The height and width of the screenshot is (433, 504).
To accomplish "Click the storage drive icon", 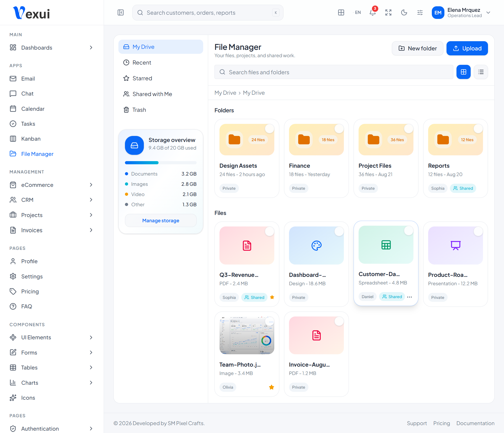I will tap(134, 145).
